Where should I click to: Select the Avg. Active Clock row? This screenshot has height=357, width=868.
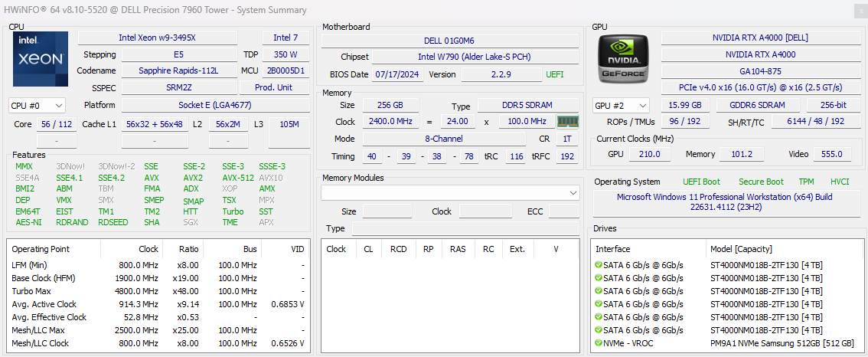[158, 304]
